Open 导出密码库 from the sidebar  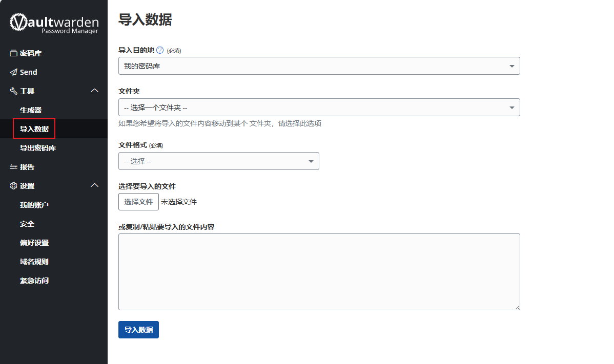click(38, 148)
